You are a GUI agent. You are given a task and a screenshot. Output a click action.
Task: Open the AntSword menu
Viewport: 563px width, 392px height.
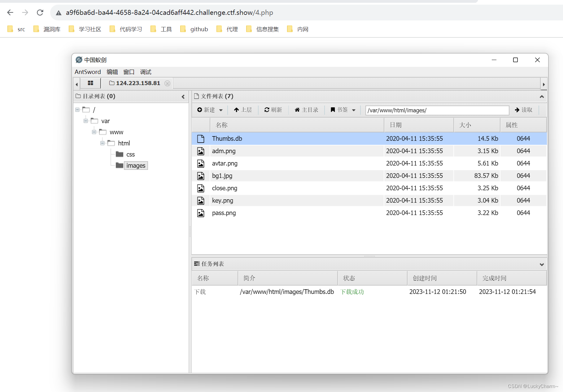tap(88, 72)
